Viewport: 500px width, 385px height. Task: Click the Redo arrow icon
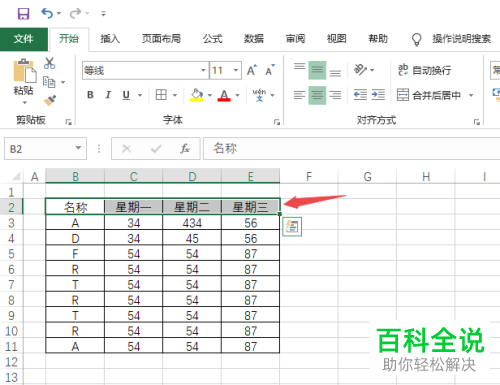point(75,13)
